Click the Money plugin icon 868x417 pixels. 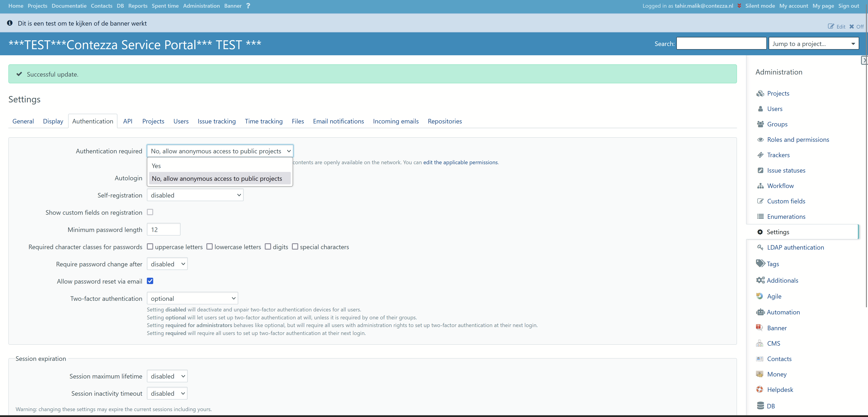[759, 374]
